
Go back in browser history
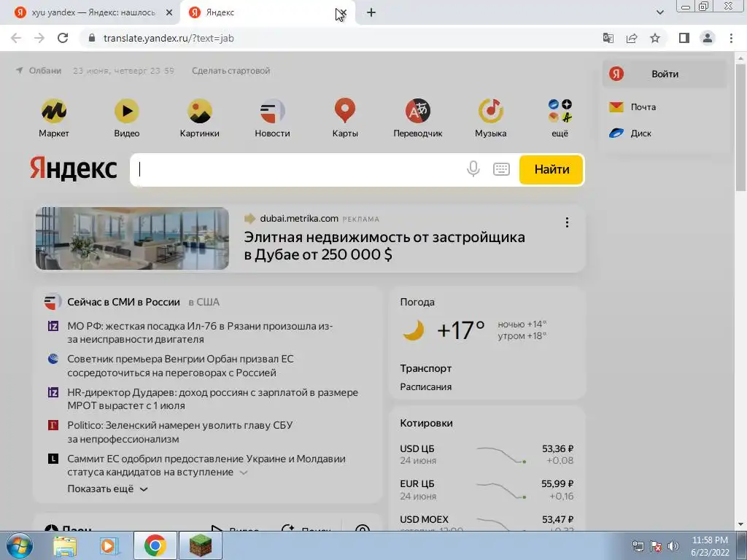point(16,38)
